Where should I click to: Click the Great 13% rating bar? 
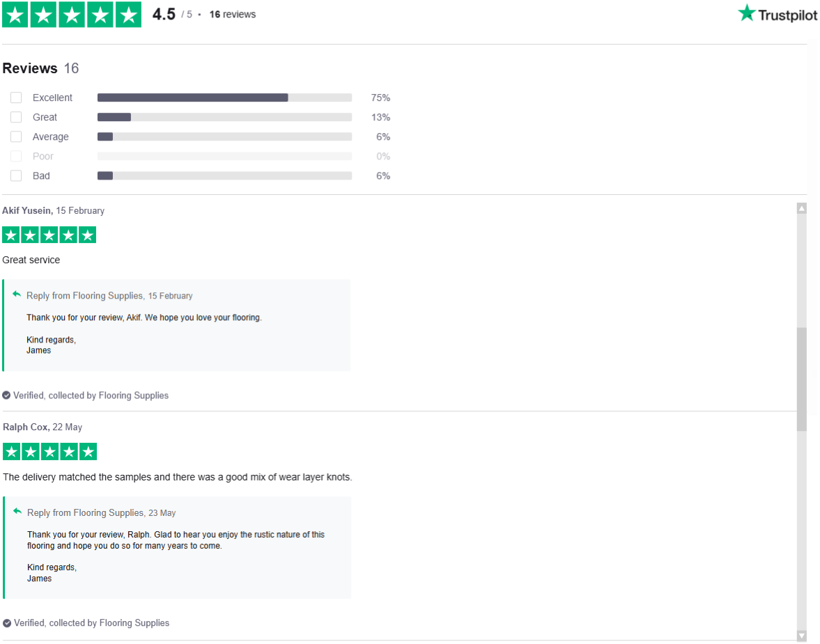(x=224, y=118)
